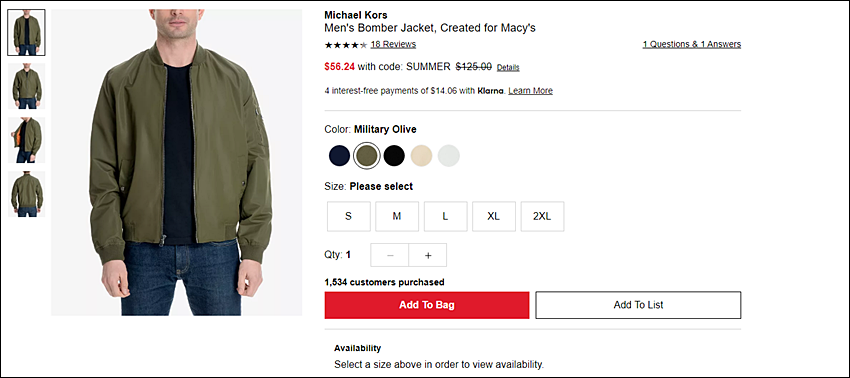
Task: Open Klarna Learn More link
Action: pyautogui.click(x=530, y=91)
